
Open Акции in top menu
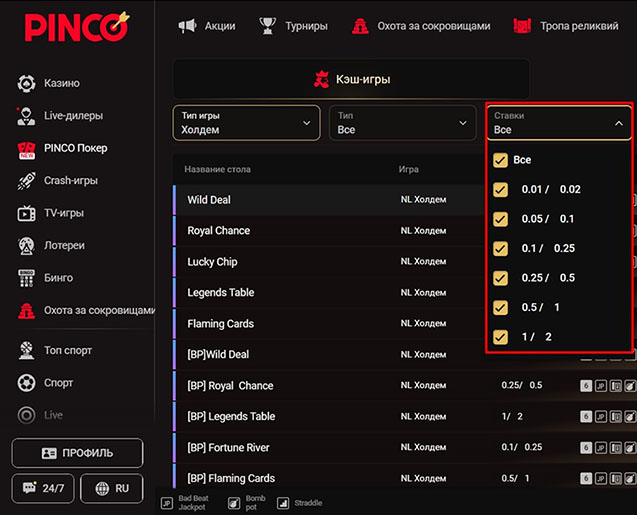click(220, 26)
